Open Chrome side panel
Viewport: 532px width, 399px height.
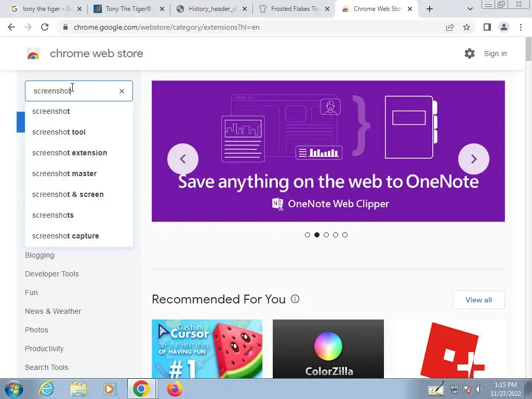487,27
